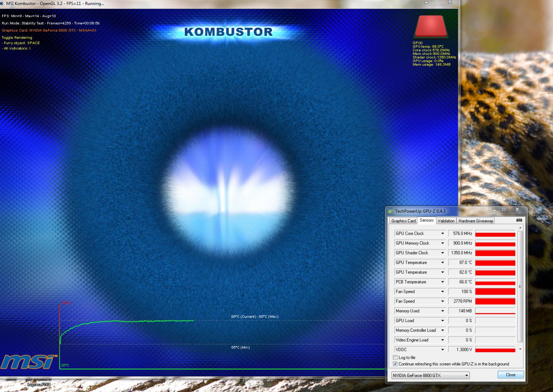Click the sensors scrollbar up arrow

pos(520,228)
